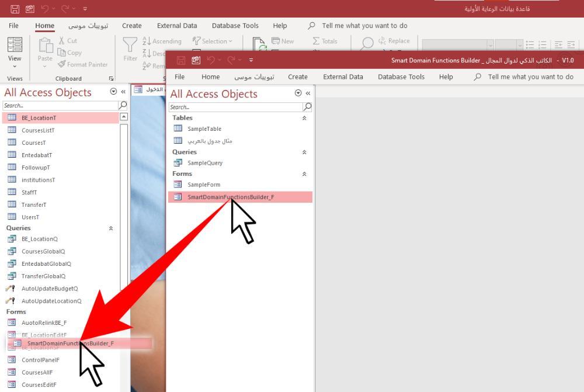Open the External Data tab in front window

[x=343, y=77]
